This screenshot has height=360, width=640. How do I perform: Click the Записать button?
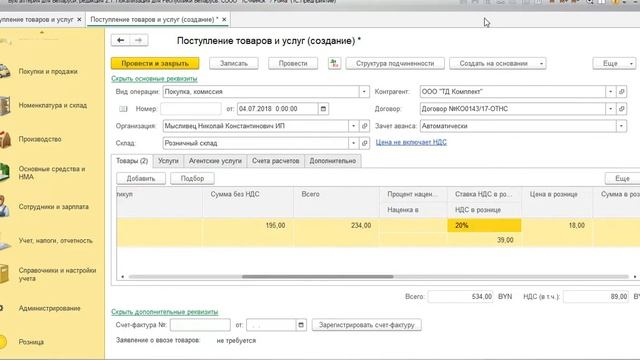234,63
